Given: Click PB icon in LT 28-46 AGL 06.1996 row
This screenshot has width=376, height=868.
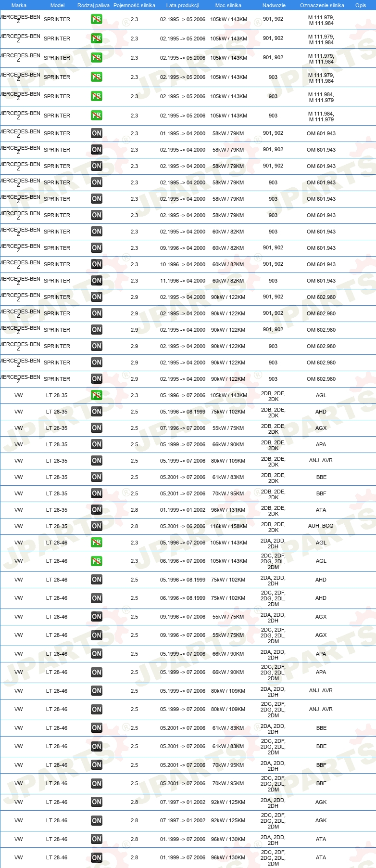Looking at the screenshot, I should tap(97, 561).
